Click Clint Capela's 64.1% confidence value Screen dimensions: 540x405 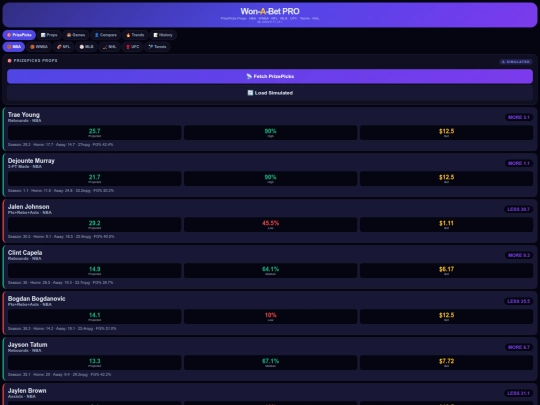click(270, 269)
